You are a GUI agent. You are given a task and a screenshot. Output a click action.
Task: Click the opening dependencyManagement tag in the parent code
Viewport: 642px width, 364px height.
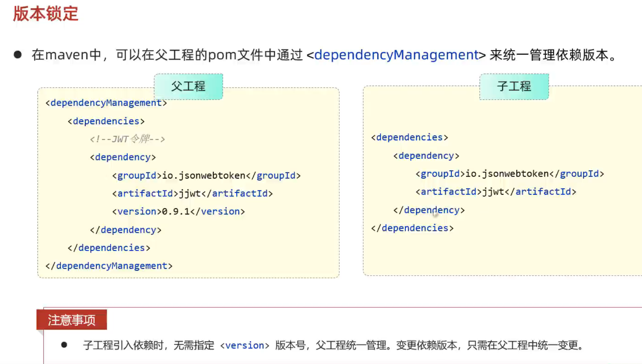point(106,103)
